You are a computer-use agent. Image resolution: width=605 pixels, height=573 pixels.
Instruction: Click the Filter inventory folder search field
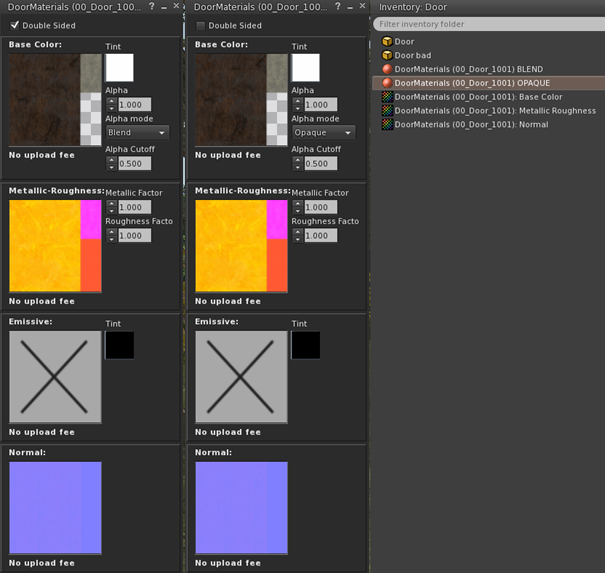[x=488, y=24]
